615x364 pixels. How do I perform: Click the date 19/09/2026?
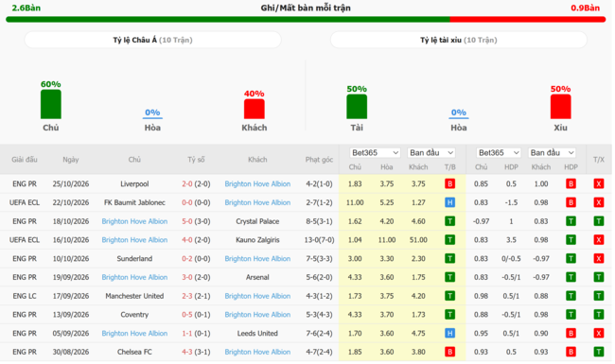pos(71,277)
